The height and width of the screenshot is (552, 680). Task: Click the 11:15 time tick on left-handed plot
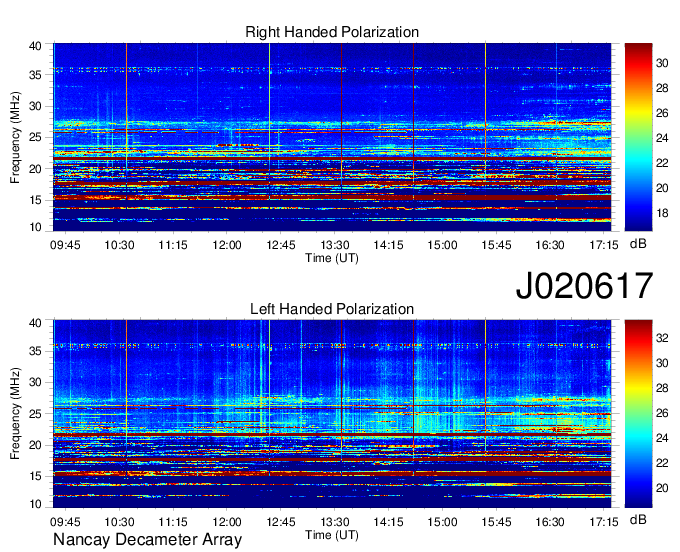coord(173,521)
